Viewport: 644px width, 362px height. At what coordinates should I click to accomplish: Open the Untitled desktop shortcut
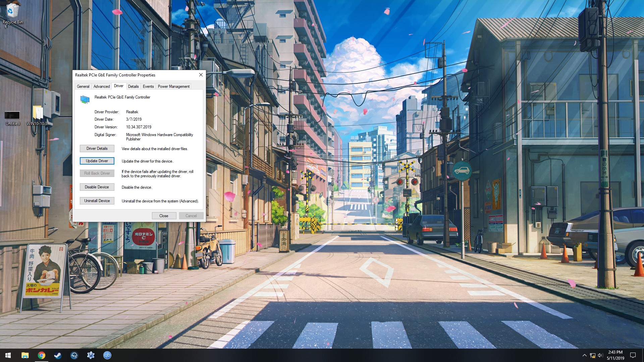12,116
